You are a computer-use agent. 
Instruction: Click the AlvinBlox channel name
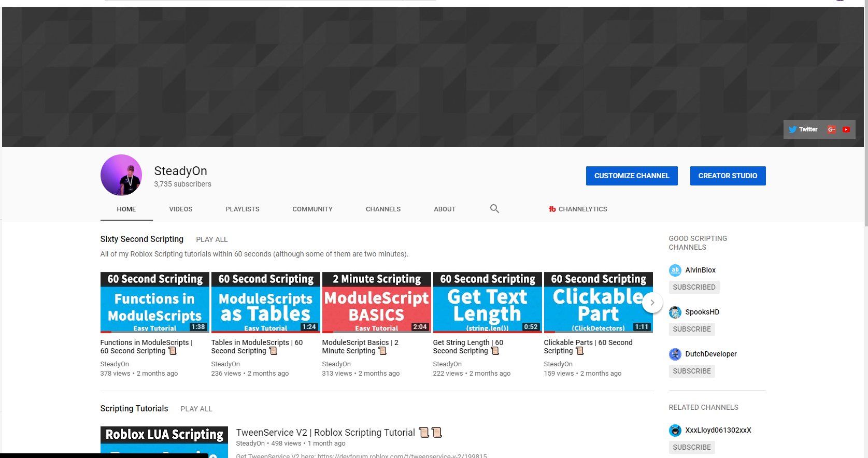point(700,270)
